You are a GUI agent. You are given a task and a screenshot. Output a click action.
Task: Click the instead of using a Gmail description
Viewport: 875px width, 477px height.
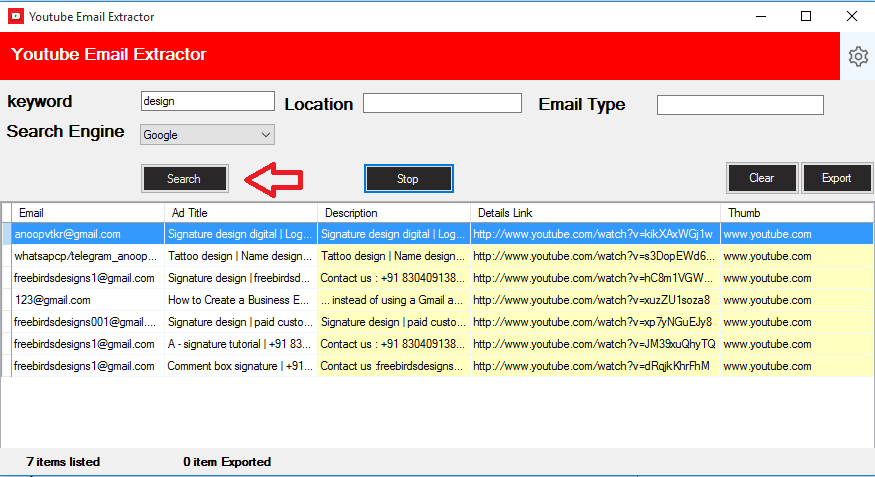coord(393,300)
